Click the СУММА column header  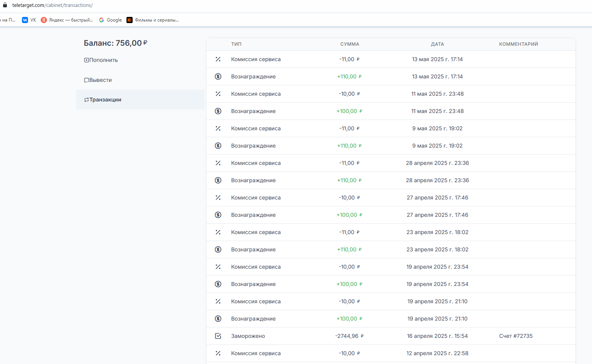coord(350,44)
